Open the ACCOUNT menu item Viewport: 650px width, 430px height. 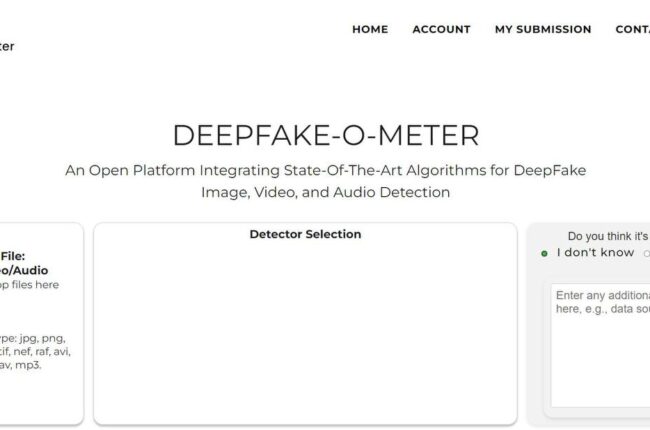441,30
